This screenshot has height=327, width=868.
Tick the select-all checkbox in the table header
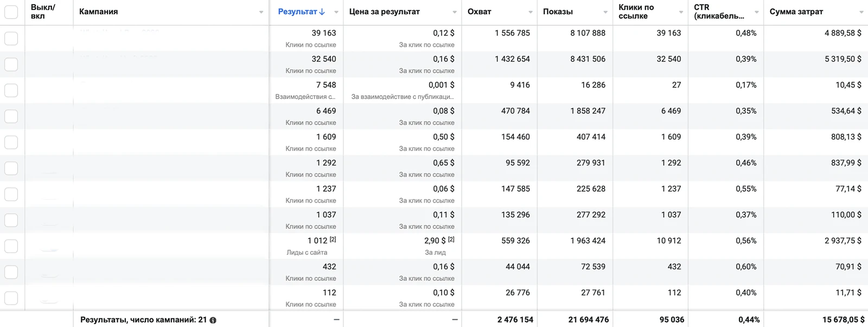pos(11,12)
